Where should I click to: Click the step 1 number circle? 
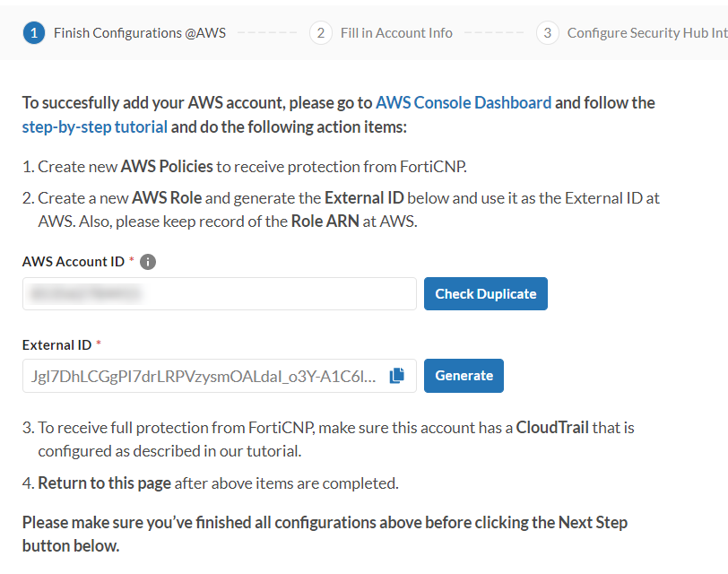tap(33, 33)
